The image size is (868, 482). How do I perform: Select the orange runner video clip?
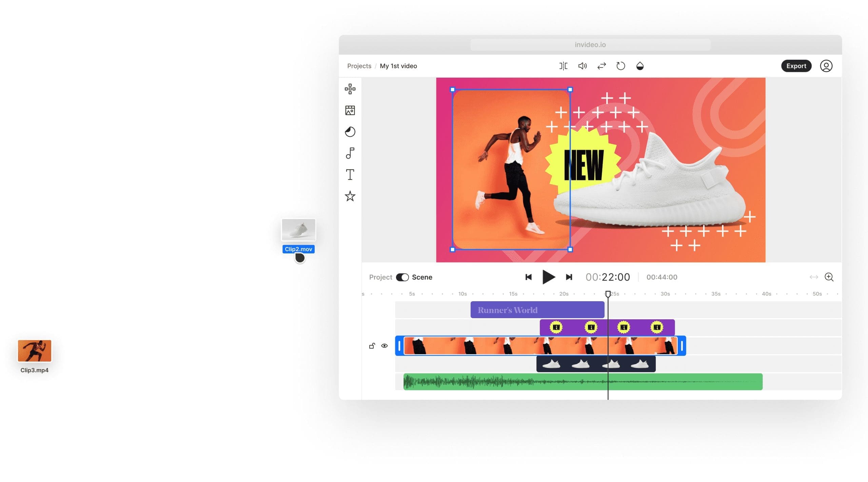[x=540, y=346]
